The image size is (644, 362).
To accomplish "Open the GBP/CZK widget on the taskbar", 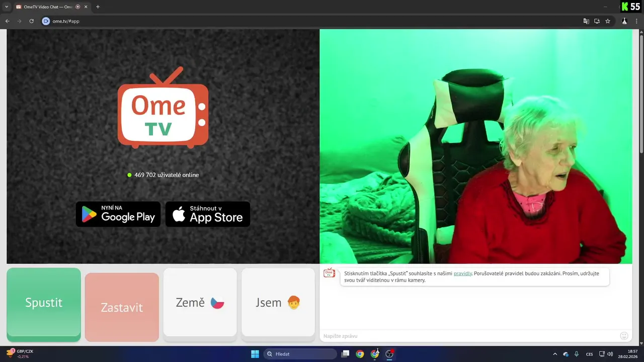I will (20, 354).
